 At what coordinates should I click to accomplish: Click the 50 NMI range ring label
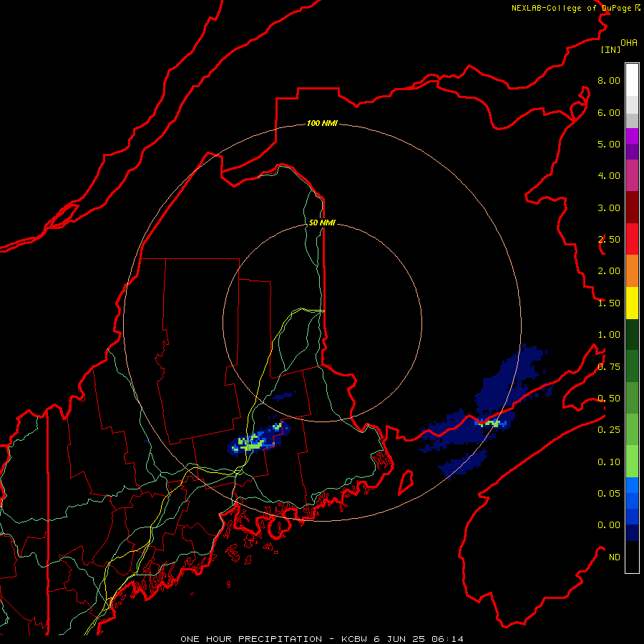[322, 223]
